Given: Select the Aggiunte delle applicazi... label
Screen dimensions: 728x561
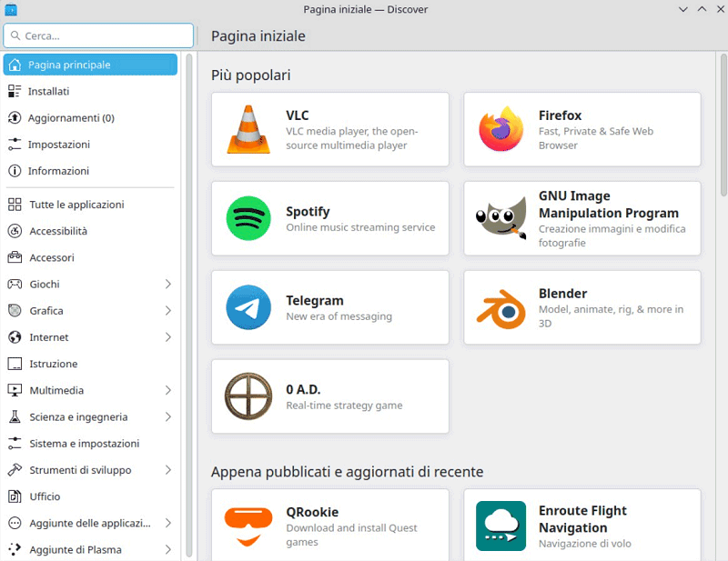Looking at the screenshot, I should coord(90,524).
